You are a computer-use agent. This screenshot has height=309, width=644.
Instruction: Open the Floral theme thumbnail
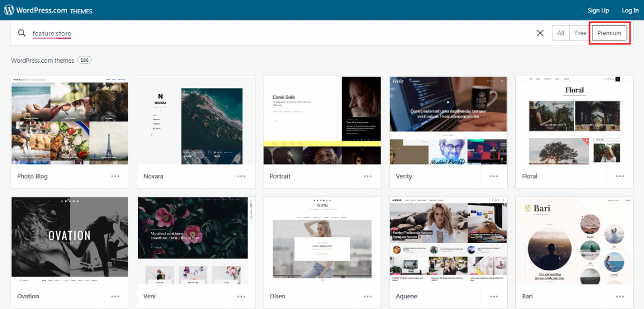tap(574, 120)
